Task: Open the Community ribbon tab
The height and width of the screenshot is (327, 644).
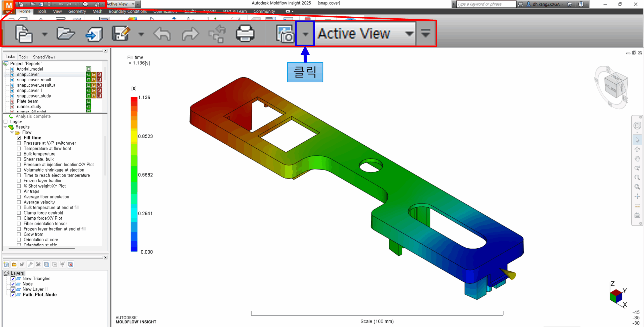Action: [x=264, y=11]
